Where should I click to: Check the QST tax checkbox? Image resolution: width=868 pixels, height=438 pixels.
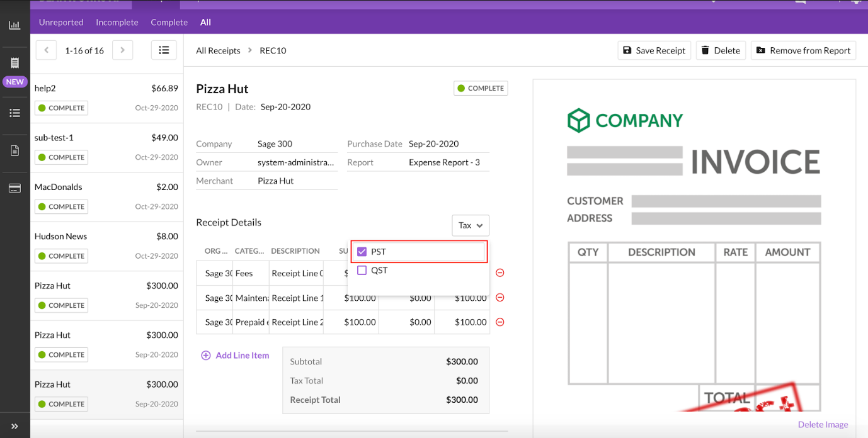(362, 271)
